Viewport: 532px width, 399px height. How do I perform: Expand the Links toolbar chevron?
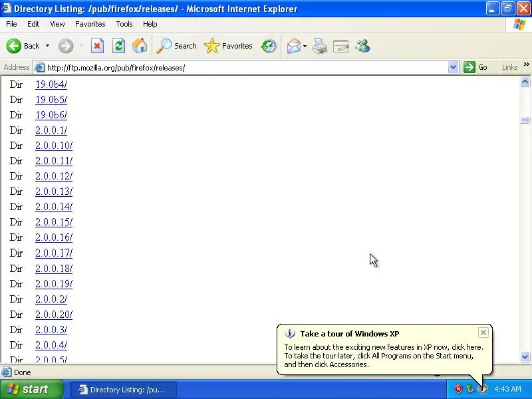click(x=526, y=65)
